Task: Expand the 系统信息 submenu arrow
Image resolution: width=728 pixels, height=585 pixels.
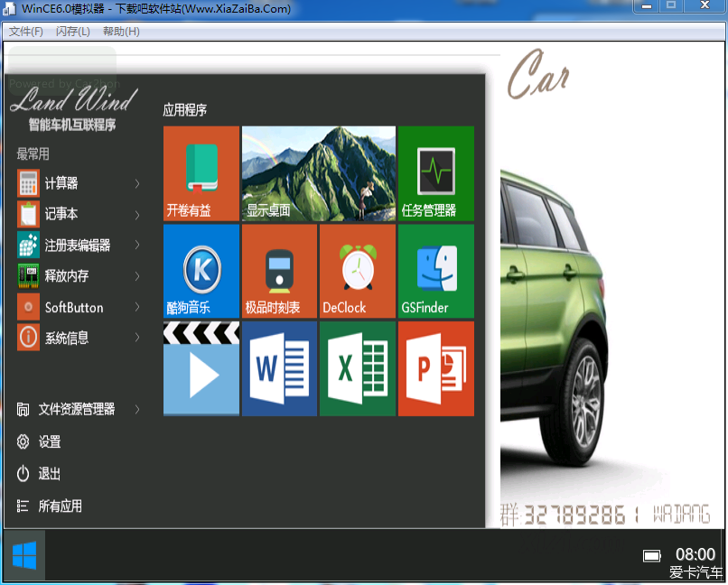Action: pos(137,338)
